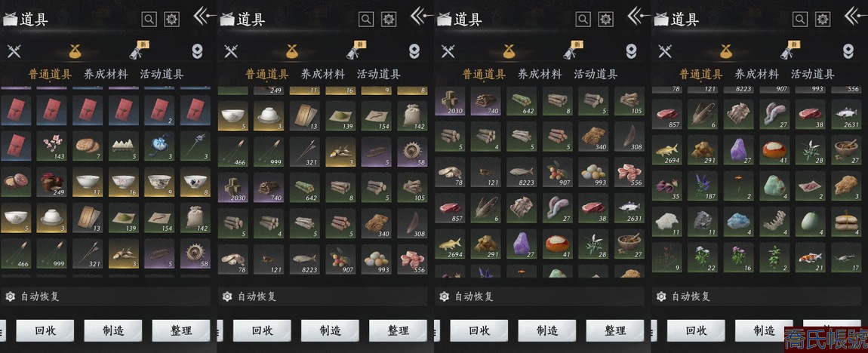Viewport: 868px width, 353px height.
Task: Toggle 自动恢复 gear in the third panel
Action: [x=444, y=296]
